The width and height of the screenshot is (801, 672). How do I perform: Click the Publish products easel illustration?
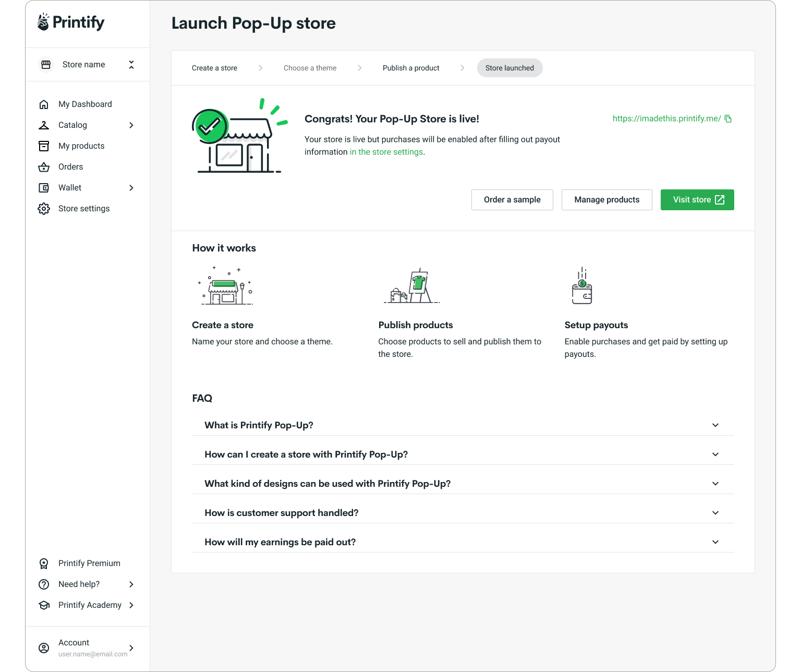(x=412, y=286)
